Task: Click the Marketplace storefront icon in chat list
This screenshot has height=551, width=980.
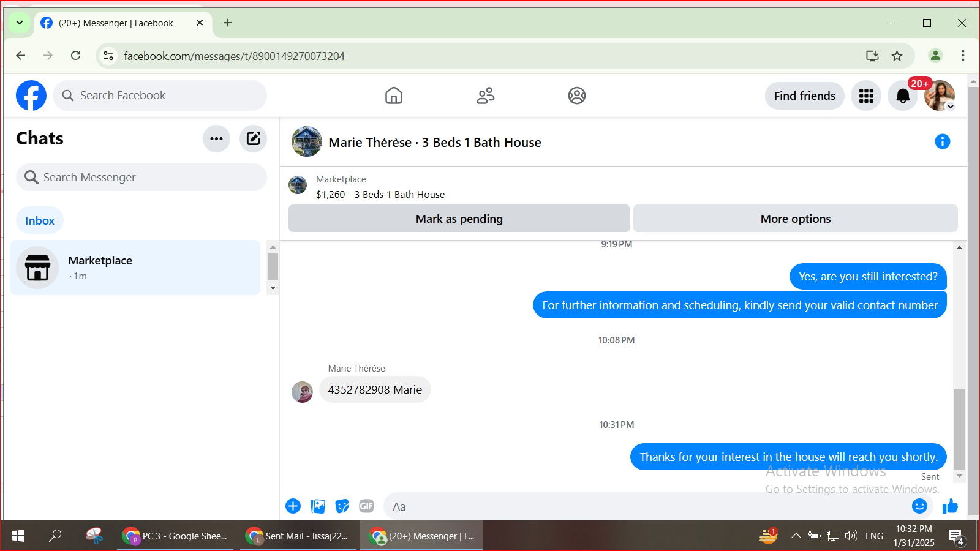Action: (x=37, y=268)
